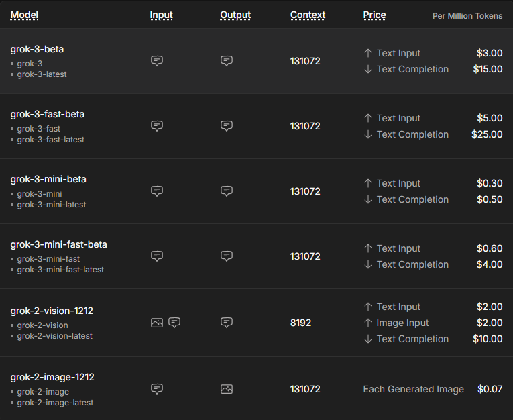Select the grok-3-mini-beta model name
This screenshot has width=513, height=420.
click(x=48, y=179)
